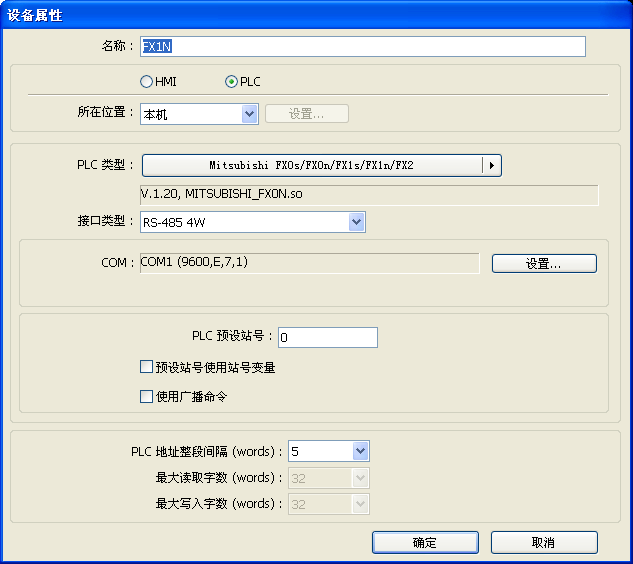Click the 最大写入字数 dropdown
The width and height of the screenshot is (633, 564).
(329, 504)
